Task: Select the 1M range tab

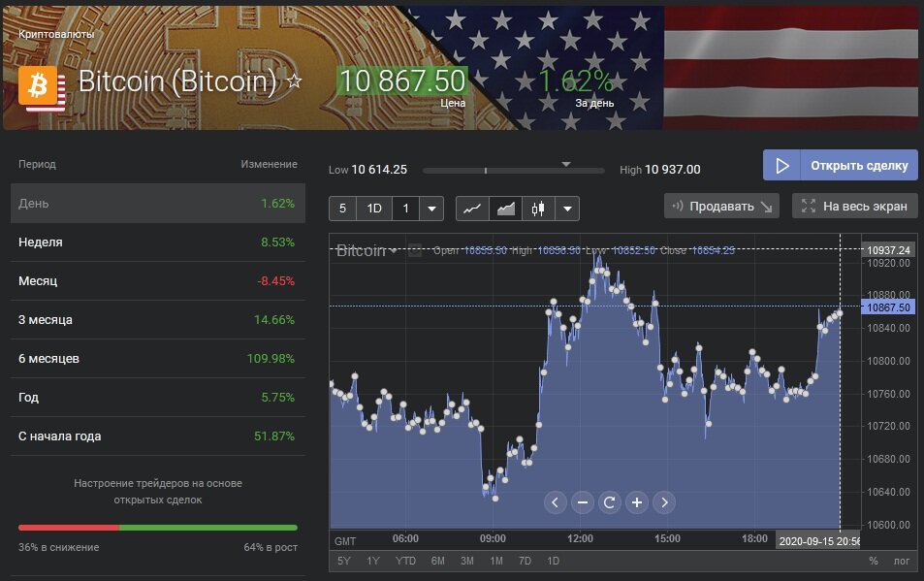Action: pyautogui.click(x=495, y=561)
